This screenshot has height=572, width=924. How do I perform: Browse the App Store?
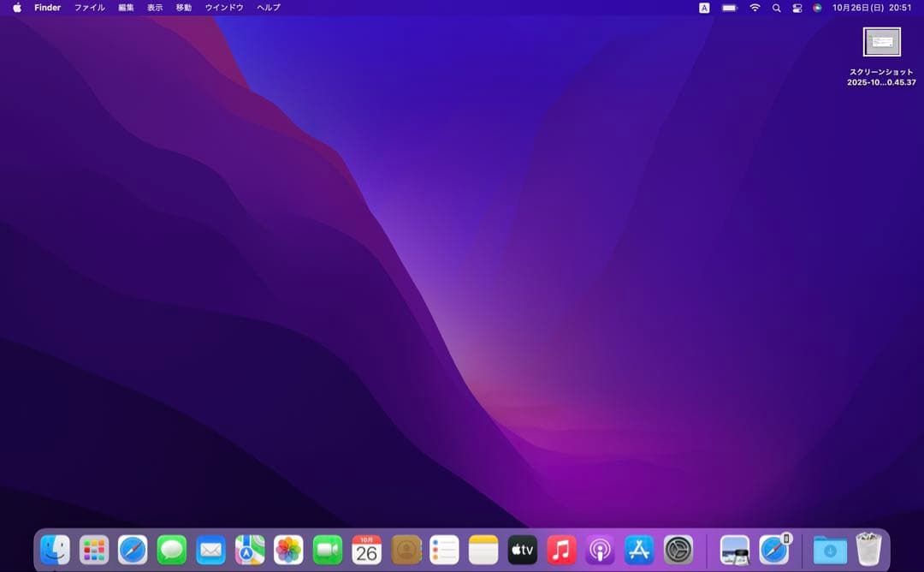638,549
